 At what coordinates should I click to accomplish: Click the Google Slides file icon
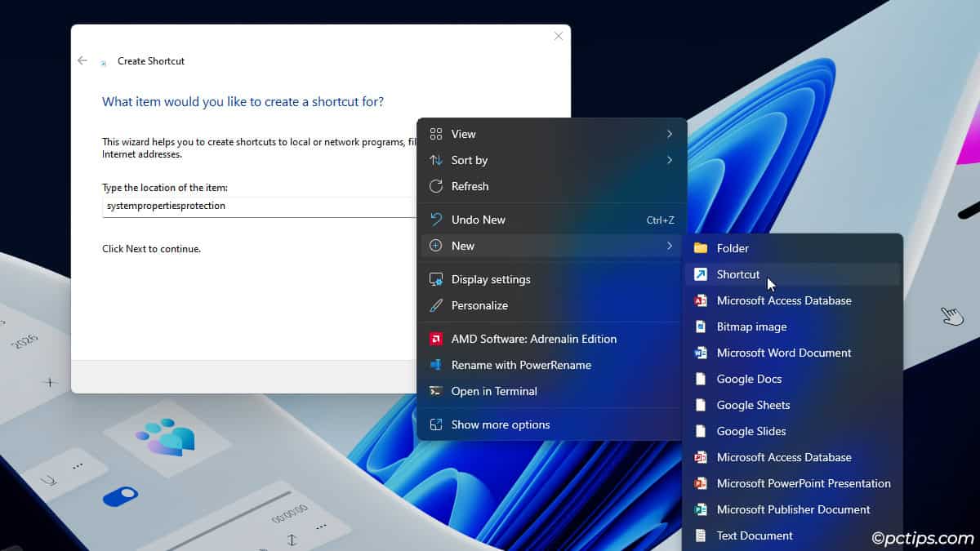pyautogui.click(x=701, y=431)
